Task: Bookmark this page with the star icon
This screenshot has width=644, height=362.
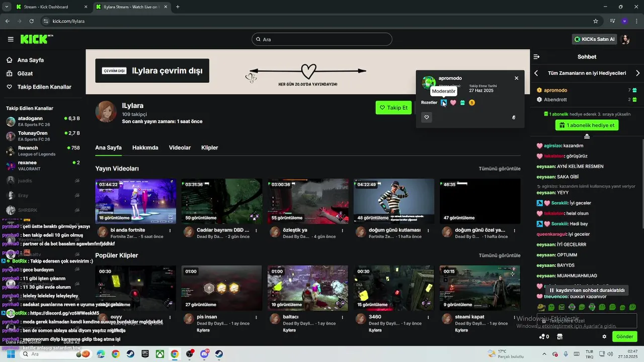Action: click(x=596, y=21)
